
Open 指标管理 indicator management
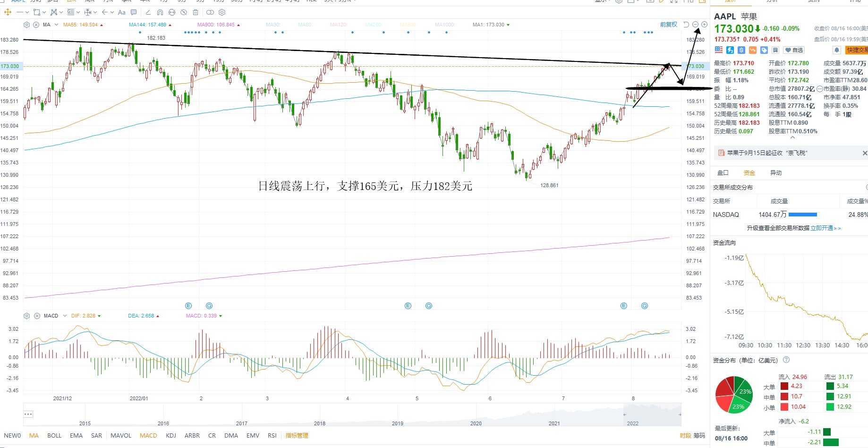tap(297, 435)
